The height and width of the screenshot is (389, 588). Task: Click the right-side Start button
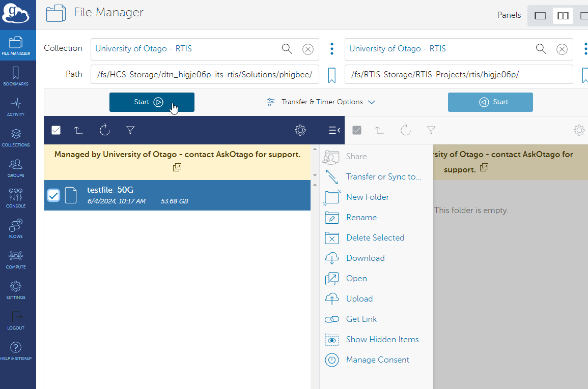point(490,102)
